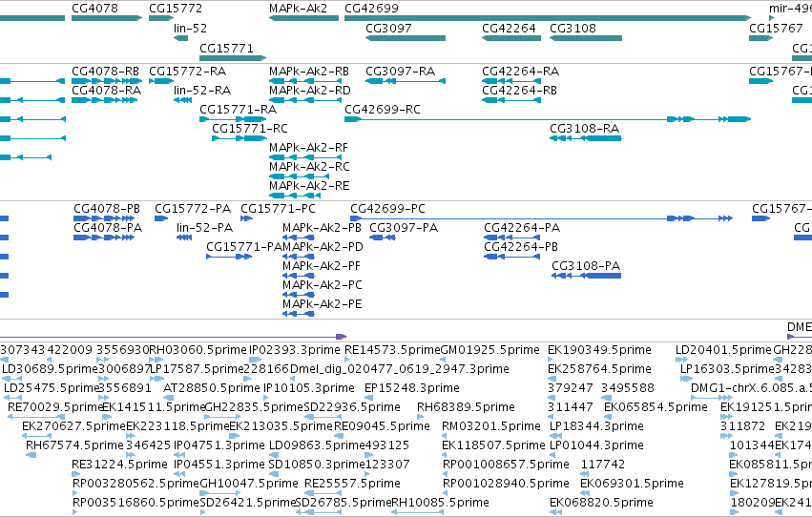Click the CG42264-PA protein label
The height and width of the screenshot is (517, 812).
(x=522, y=228)
